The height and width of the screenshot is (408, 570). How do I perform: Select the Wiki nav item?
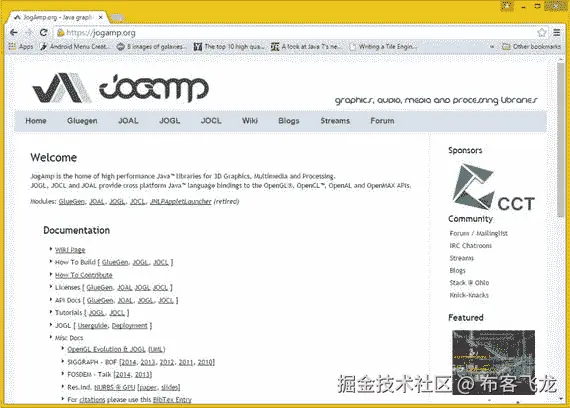click(250, 121)
